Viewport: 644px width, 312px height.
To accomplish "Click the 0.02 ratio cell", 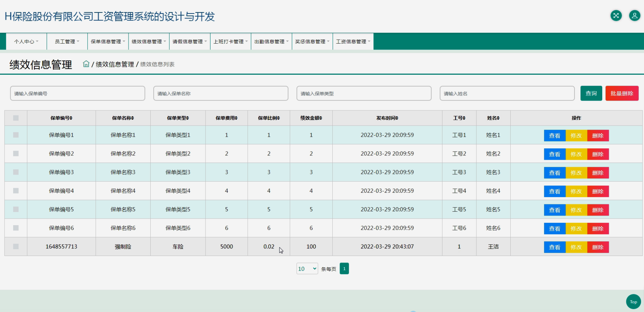I will [x=269, y=247].
